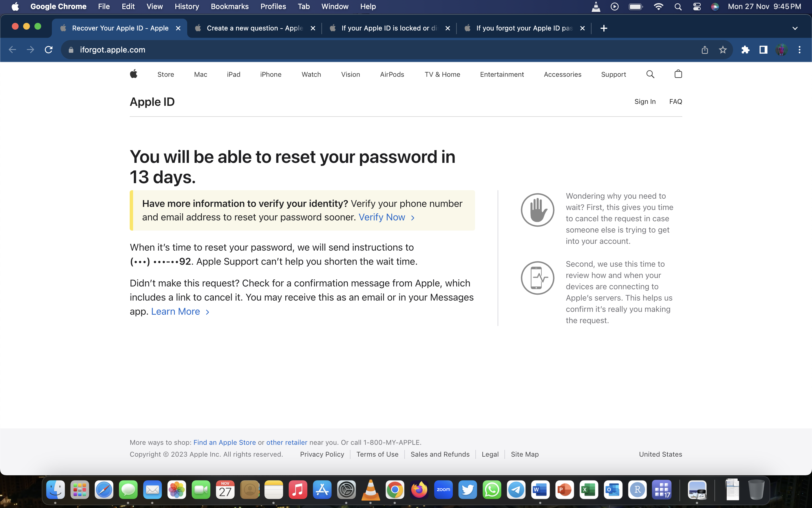
Task: Open the FAQ link
Action: [676, 102]
